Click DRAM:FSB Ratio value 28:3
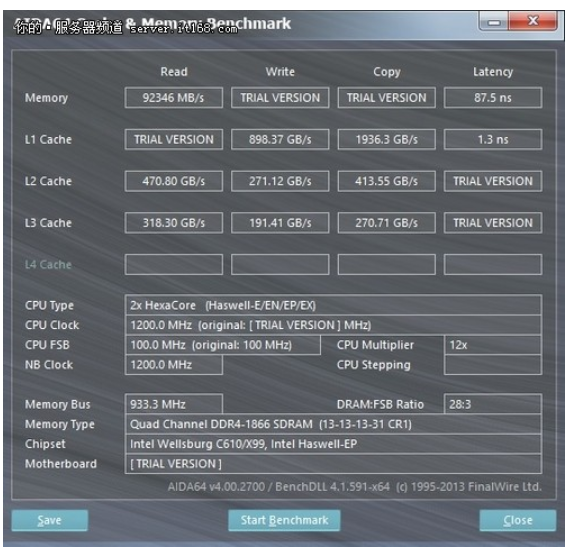This screenshot has width=572, height=556. click(x=493, y=404)
